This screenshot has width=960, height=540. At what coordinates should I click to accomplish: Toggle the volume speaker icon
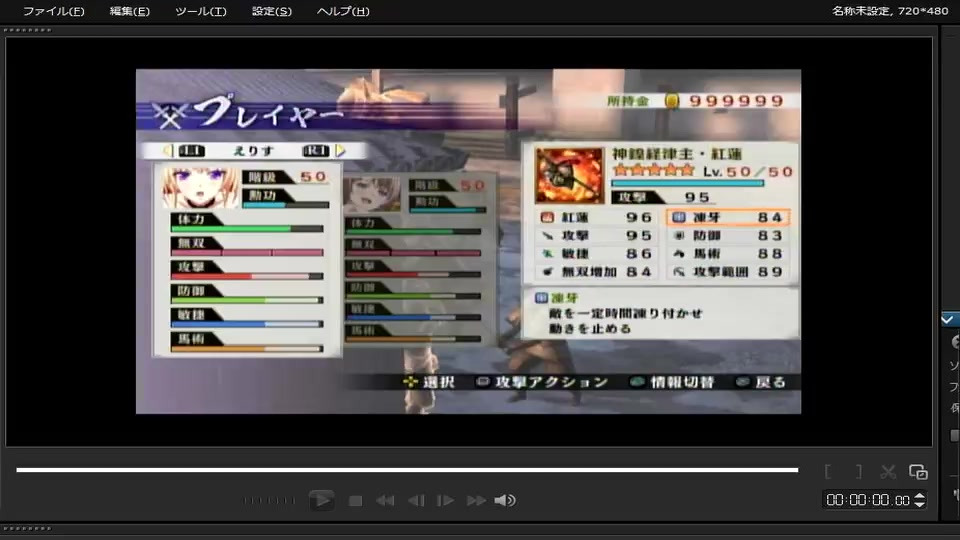[505, 501]
